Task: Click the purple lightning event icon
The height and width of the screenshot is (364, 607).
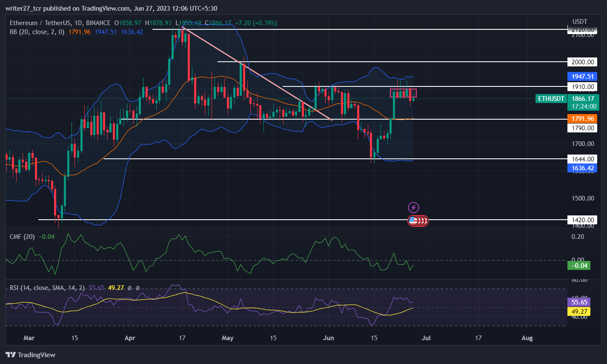Action: click(x=413, y=208)
